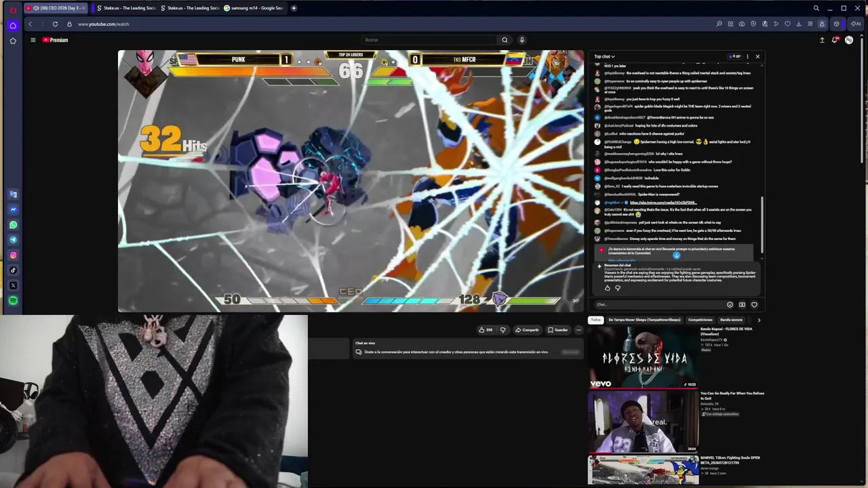Select the Competiciones filter chip
Viewport: 868px width, 488px height.
(701, 320)
